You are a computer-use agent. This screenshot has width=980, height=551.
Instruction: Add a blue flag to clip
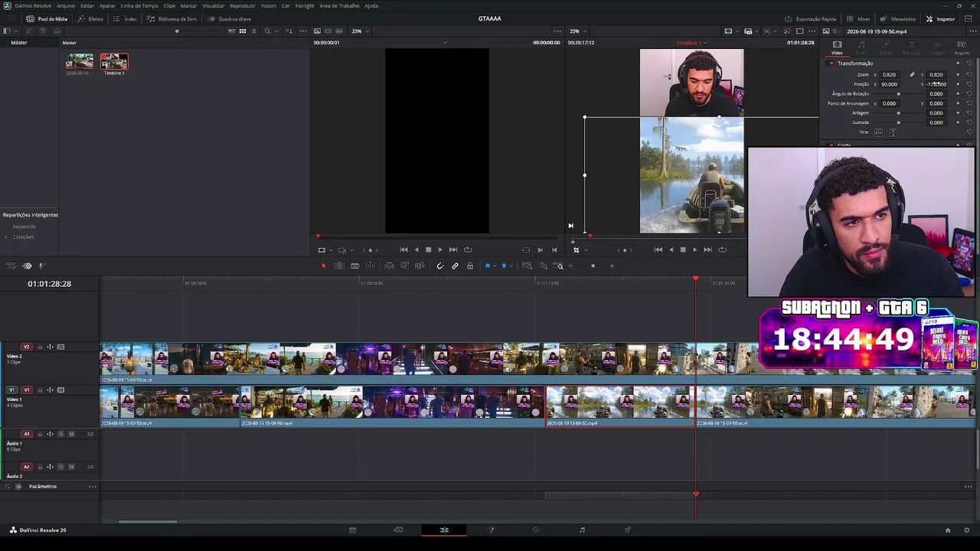click(x=487, y=266)
